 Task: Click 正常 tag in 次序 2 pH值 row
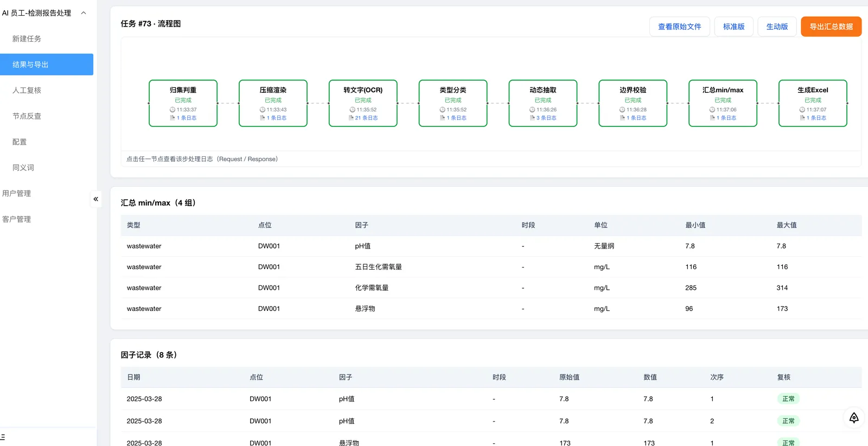[788, 421]
